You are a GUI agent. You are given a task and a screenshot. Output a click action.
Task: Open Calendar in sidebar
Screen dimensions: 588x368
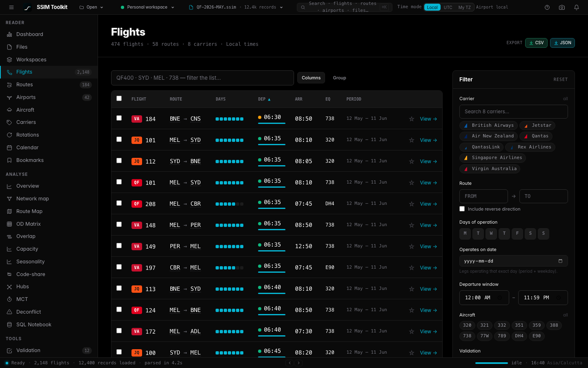49,148
